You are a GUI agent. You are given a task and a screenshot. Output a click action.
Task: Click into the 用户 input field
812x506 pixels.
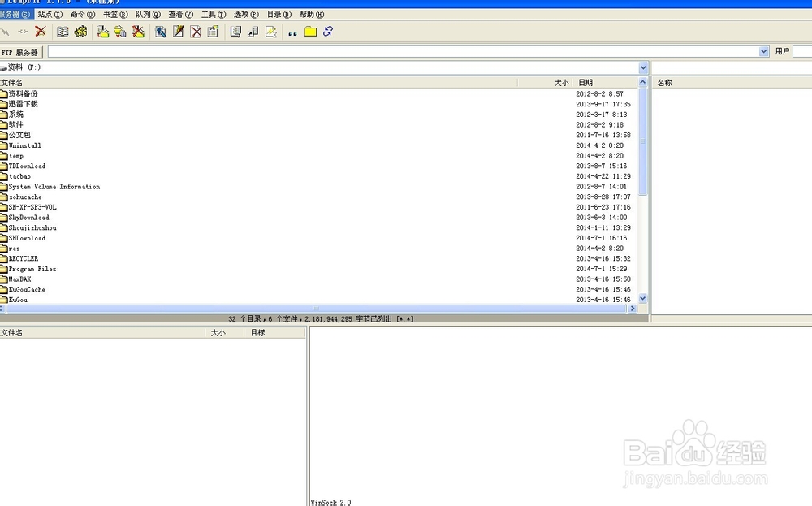[802, 51]
